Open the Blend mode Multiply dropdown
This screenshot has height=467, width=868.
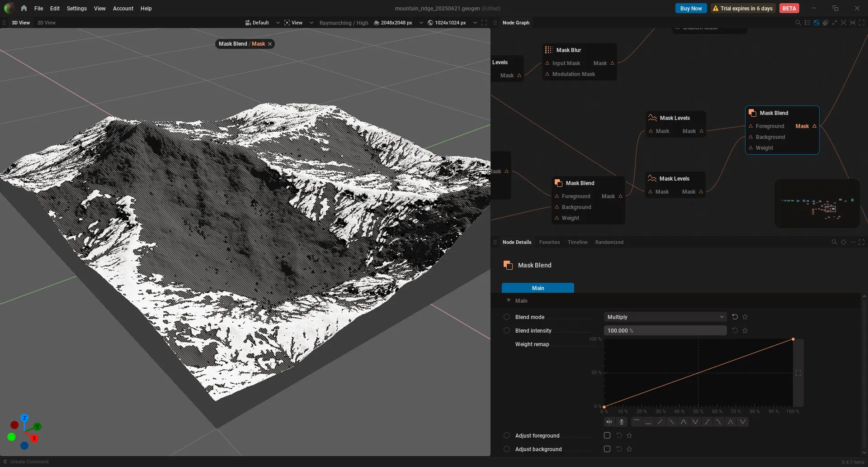point(665,317)
